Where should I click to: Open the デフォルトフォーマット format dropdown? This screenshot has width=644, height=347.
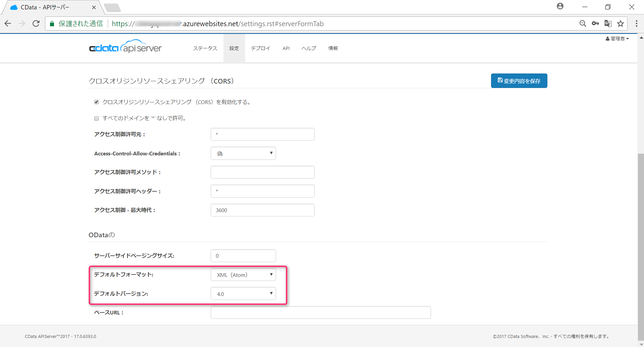(243, 275)
